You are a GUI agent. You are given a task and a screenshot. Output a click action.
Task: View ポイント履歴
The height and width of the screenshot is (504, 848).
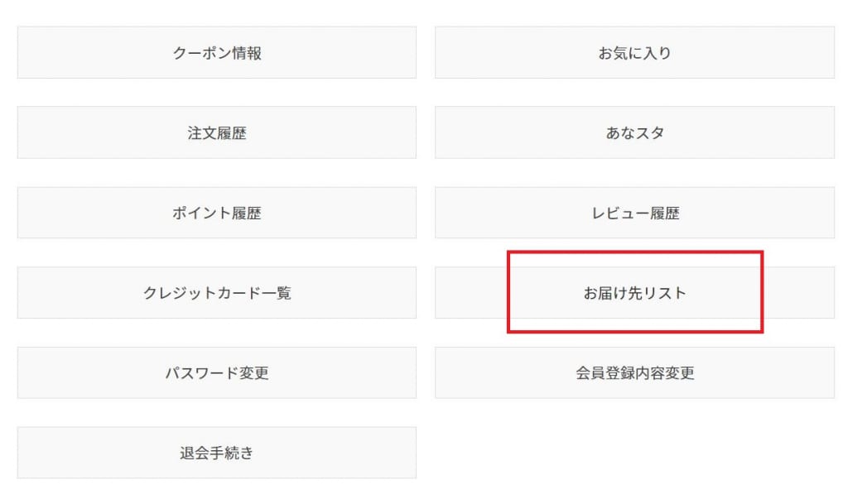click(x=217, y=213)
